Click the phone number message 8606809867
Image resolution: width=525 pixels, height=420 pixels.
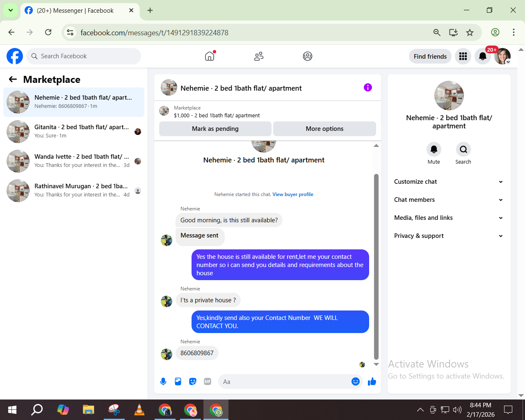(x=197, y=353)
